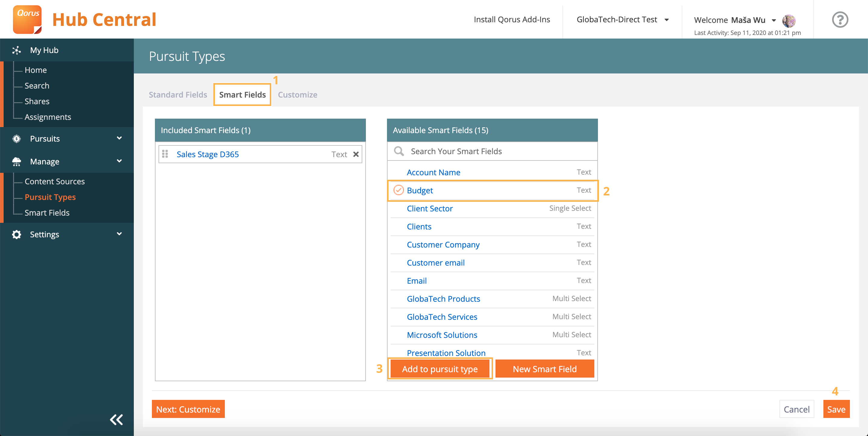Switch to the Standard Fields tab

point(178,95)
